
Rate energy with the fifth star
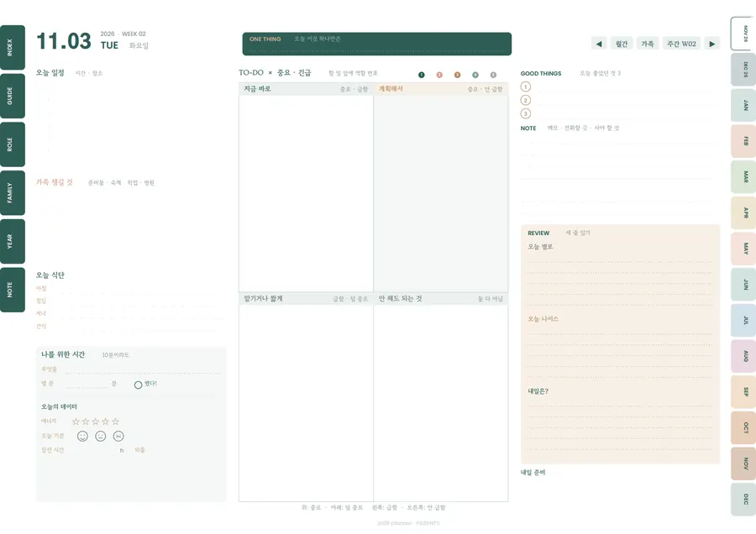pos(115,421)
